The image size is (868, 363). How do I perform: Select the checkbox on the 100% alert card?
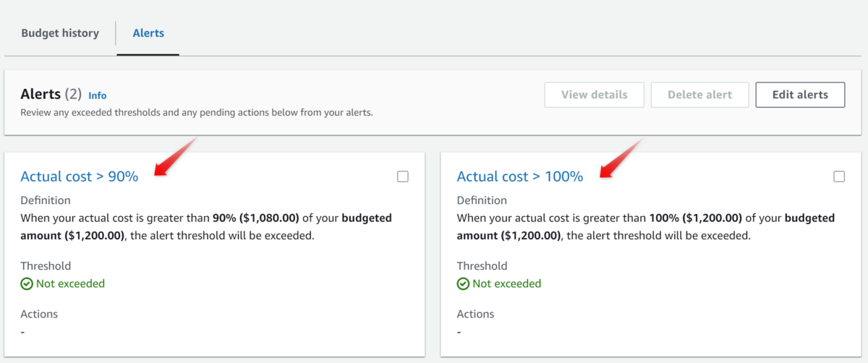[839, 176]
